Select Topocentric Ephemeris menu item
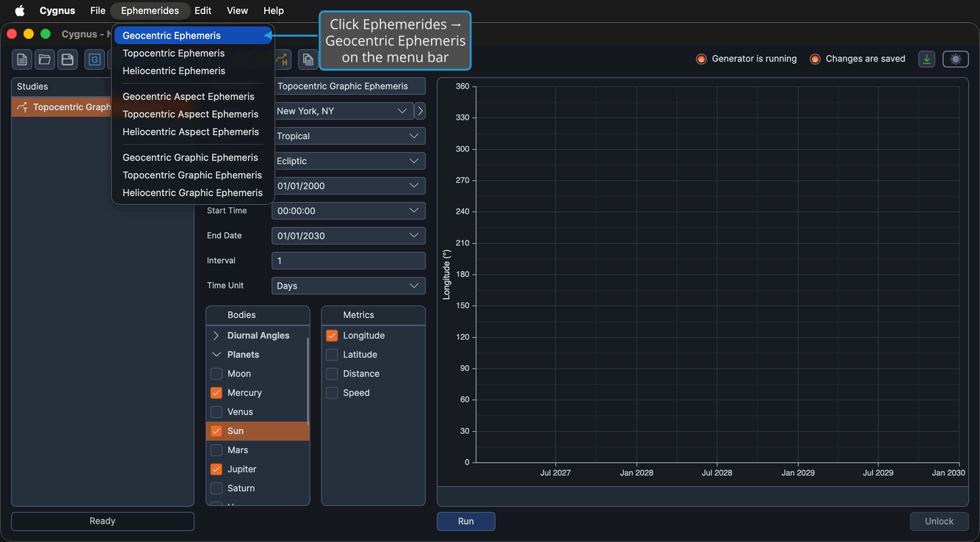Screen dimensions: 980x542 point(192,53)
